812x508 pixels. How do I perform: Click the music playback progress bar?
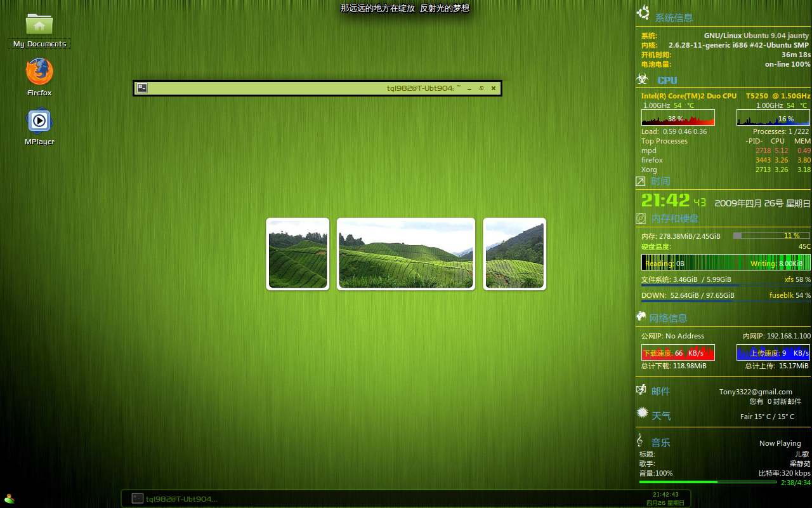[708, 482]
